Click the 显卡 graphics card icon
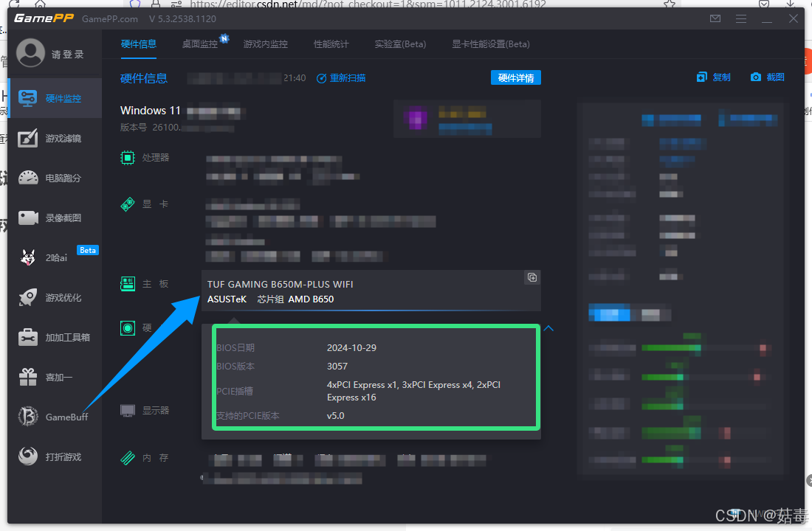The width and height of the screenshot is (812, 531). tap(128, 204)
